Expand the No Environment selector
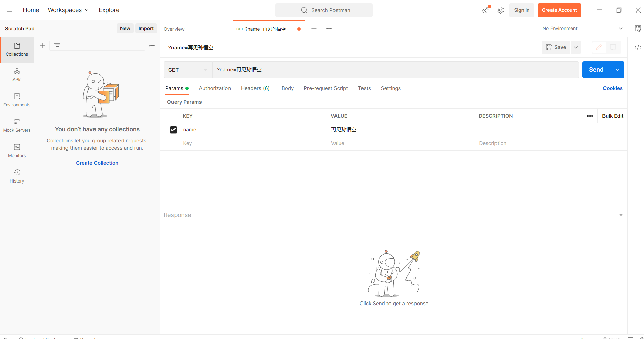Viewport: 644px width, 339px height. pos(582,29)
